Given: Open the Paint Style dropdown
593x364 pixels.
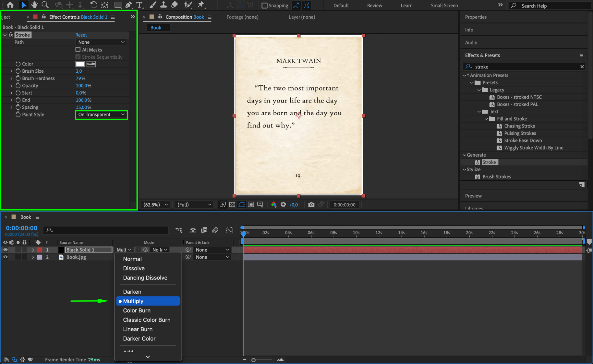Looking at the screenshot, I should point(101,115).
